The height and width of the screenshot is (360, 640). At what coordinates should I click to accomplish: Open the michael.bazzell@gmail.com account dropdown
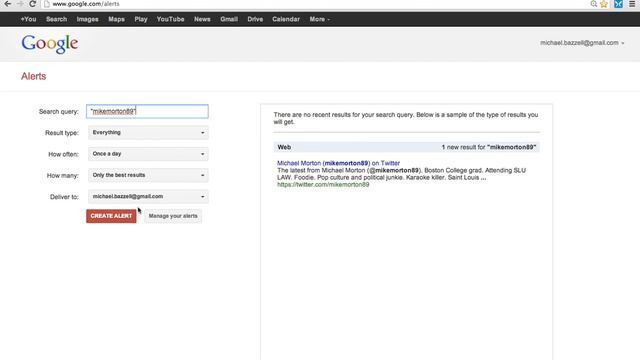click(582, 43)
